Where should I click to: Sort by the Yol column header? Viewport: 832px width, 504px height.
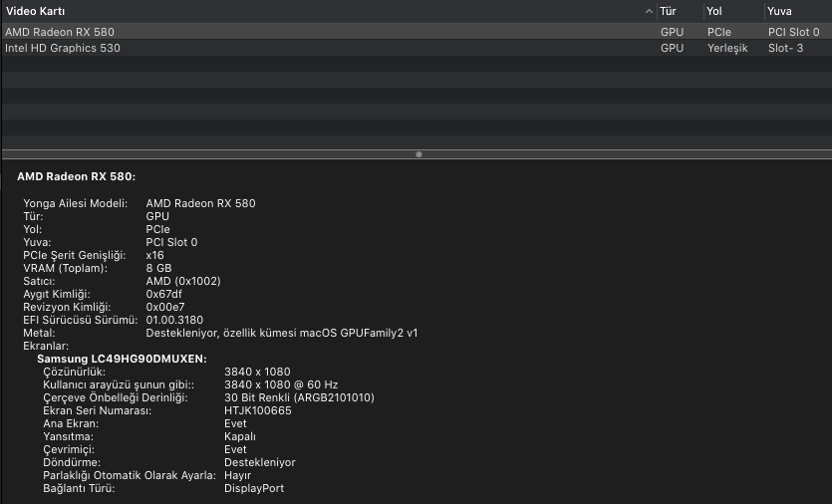(x=714, y=11)
